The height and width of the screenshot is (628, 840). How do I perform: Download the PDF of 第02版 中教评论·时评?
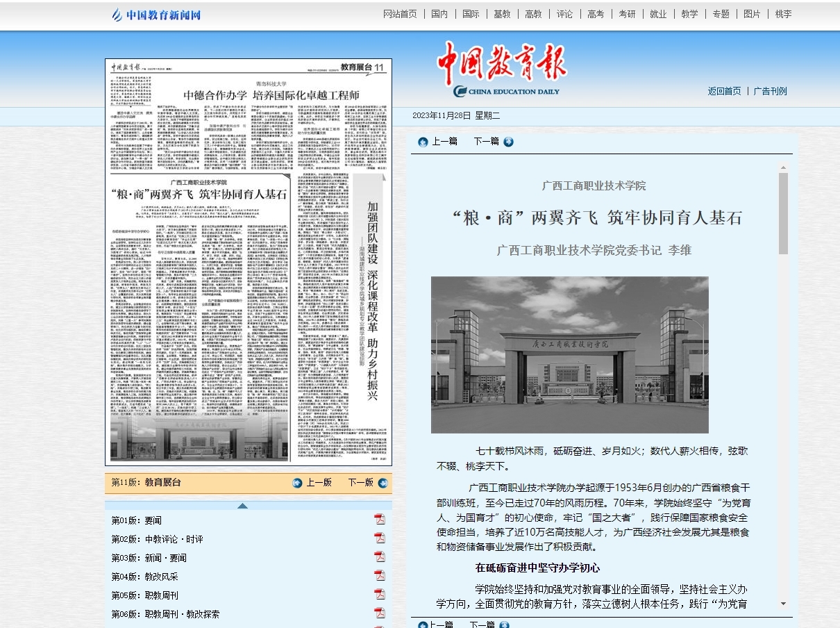380,538
